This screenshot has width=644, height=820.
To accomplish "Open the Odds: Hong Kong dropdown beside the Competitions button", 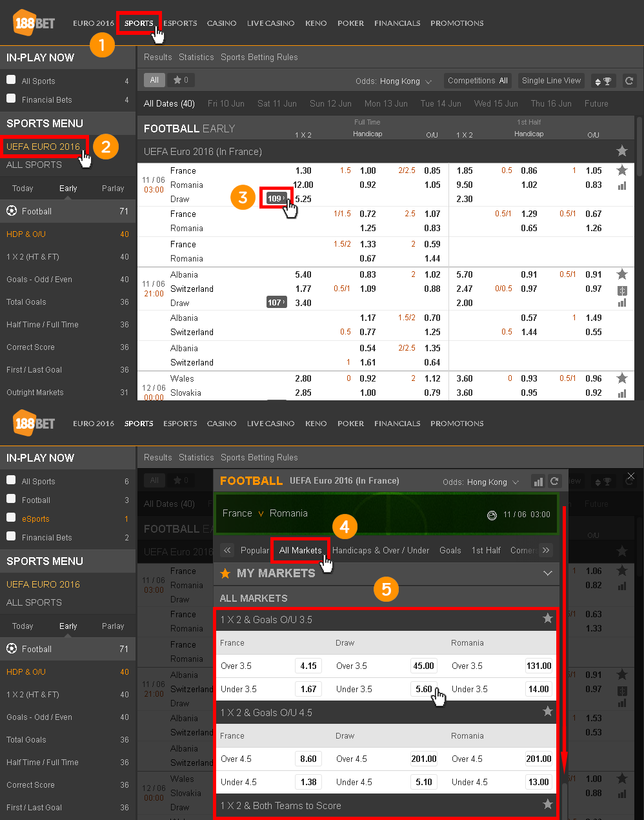I will [394, 81].
